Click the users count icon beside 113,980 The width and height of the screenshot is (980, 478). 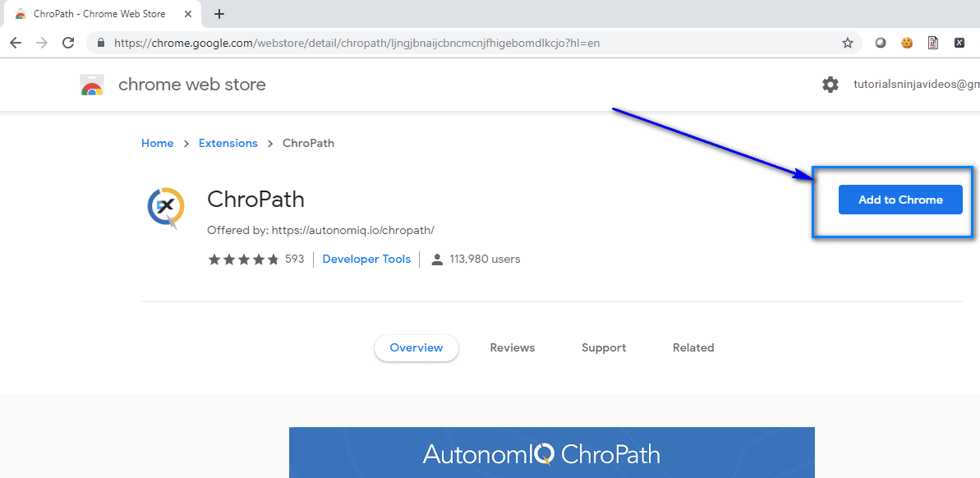pos(434,259)
